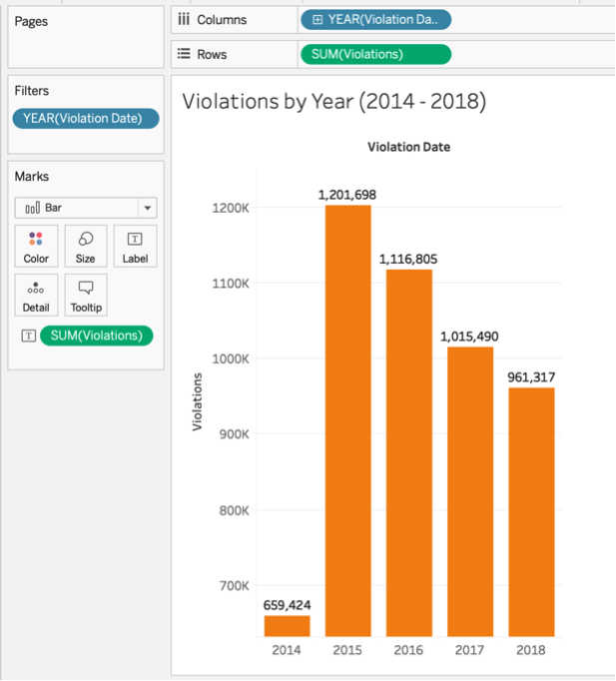This screenshot has width=616, height=681.
Task: Click the Columns shelf icon
Action: click(x=183, y=20)
